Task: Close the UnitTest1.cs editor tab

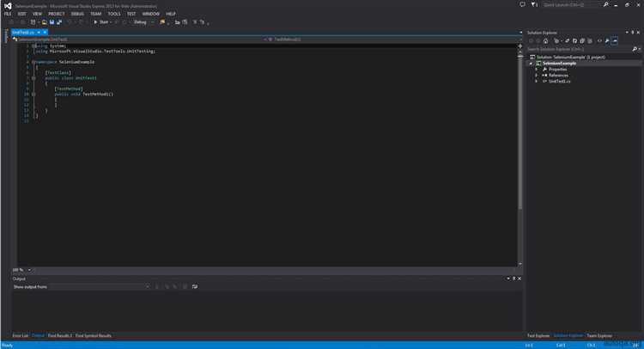Action: coord(45,32)
